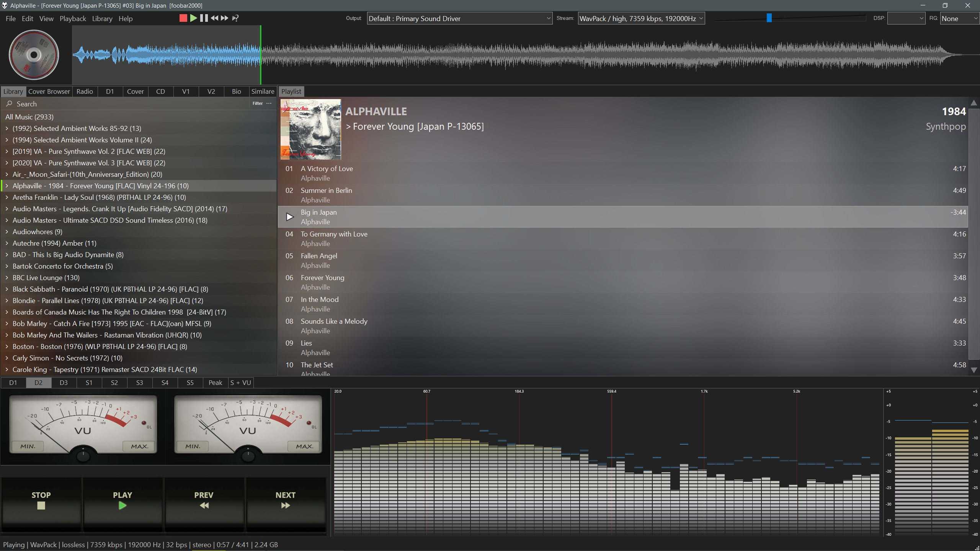Screen dimensions: 980x551
Task: Skip to next track via toolbar icon
Action: [225, 18]
